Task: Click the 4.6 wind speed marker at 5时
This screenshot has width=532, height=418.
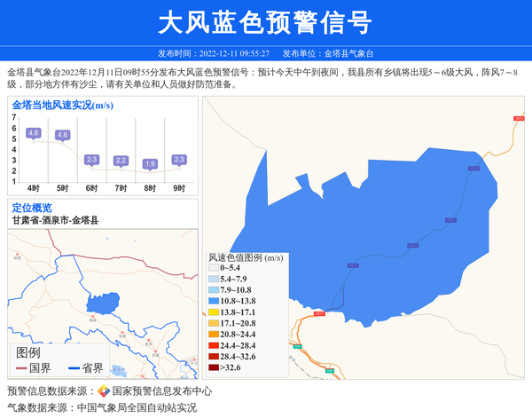Action: point(62,135)
